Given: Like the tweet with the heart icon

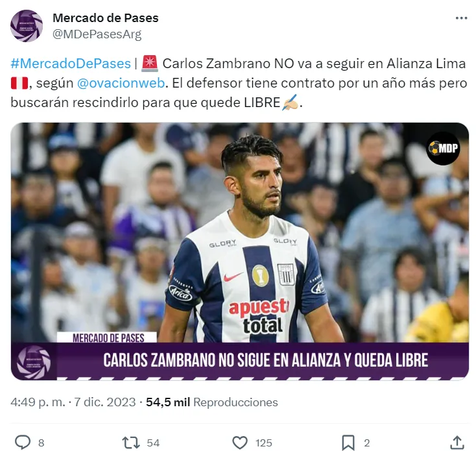Looking at the screenshot, I should coord(240,443).
